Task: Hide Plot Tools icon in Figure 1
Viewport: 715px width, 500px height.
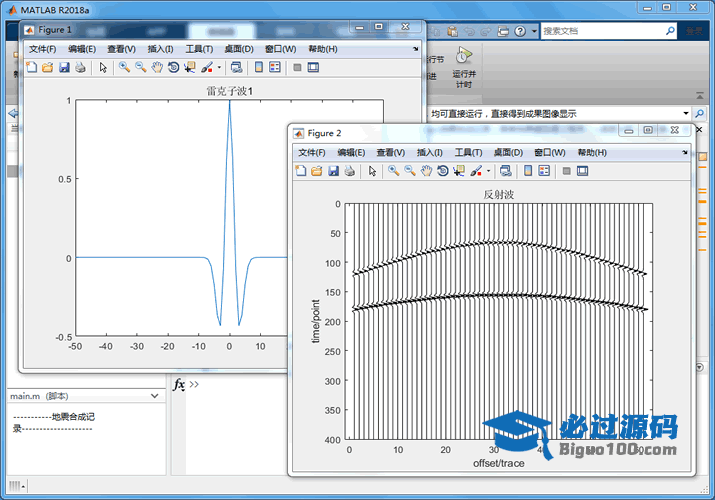Action: coord(297,67)
